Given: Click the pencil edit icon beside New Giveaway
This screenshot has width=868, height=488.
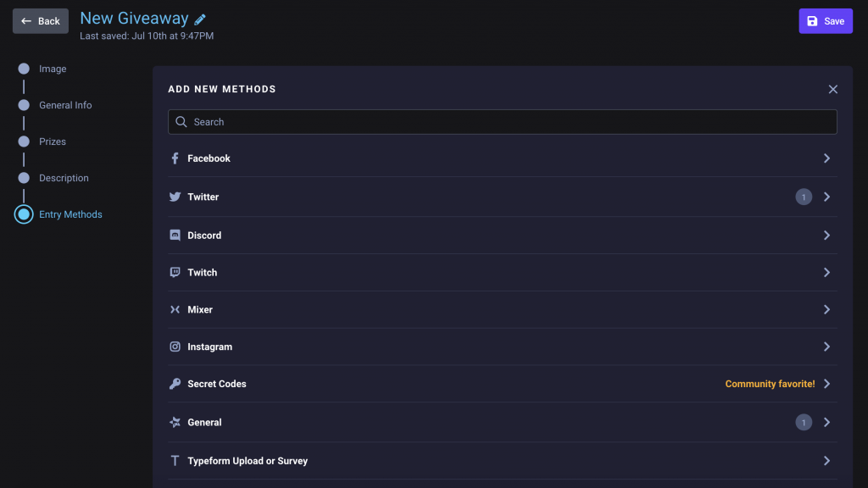Looking at the screenshot, I should point(200,19).
